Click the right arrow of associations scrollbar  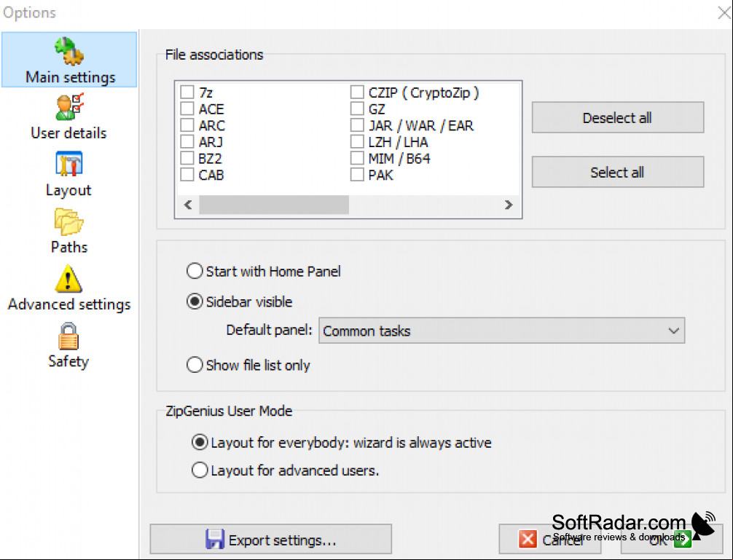click(509, 205)
